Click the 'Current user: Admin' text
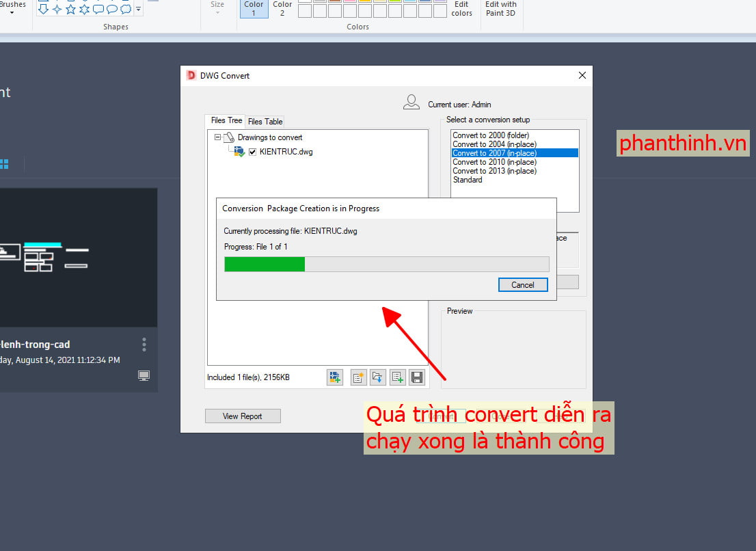Viewport: 756px width, 551px height. (459, 105)
